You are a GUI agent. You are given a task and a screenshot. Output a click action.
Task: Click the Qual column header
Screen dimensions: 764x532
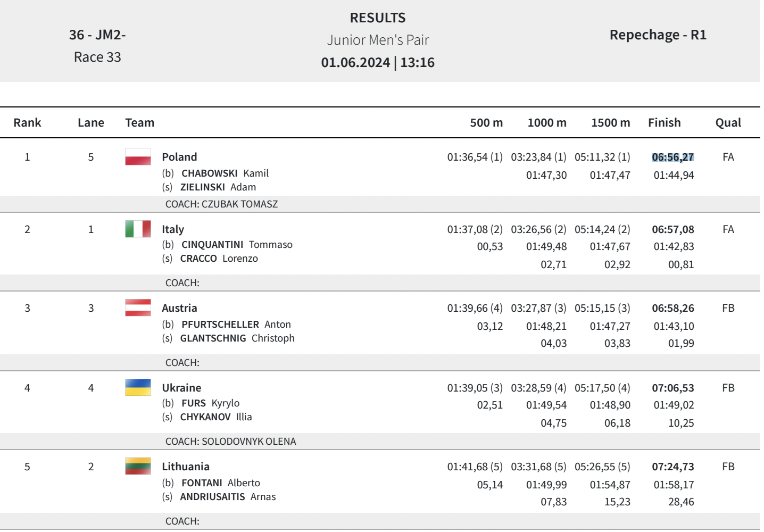click(728, 122)
